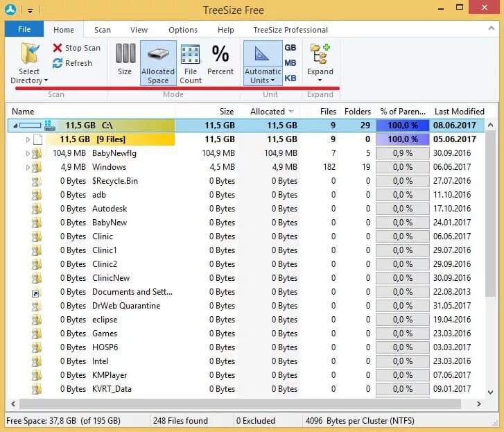This screenshot has height=432, width=504.
Task: Click the 100,0 % bar of [9 Files]
Action: tap(402, 139)
